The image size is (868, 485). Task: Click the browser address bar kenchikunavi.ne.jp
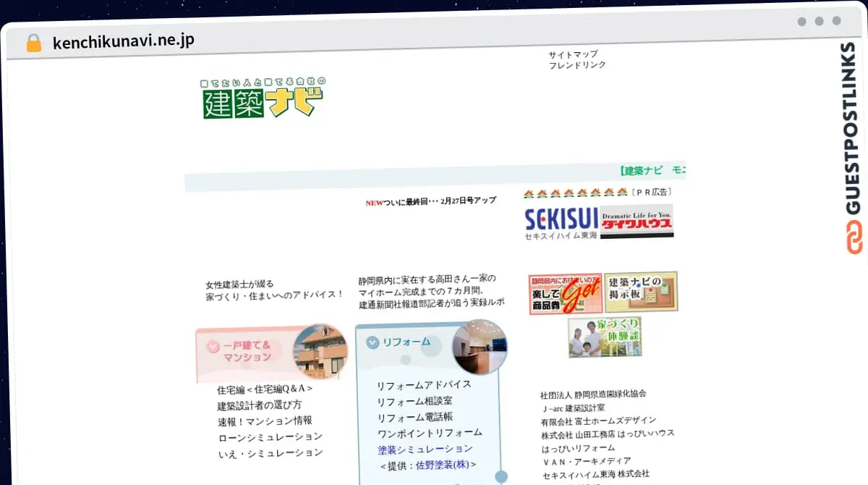124,41
